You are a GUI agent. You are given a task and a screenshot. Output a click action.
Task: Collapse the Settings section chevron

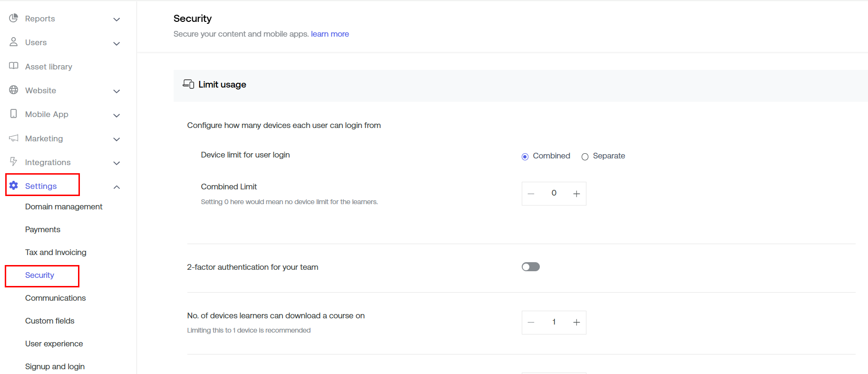[117, 187]
